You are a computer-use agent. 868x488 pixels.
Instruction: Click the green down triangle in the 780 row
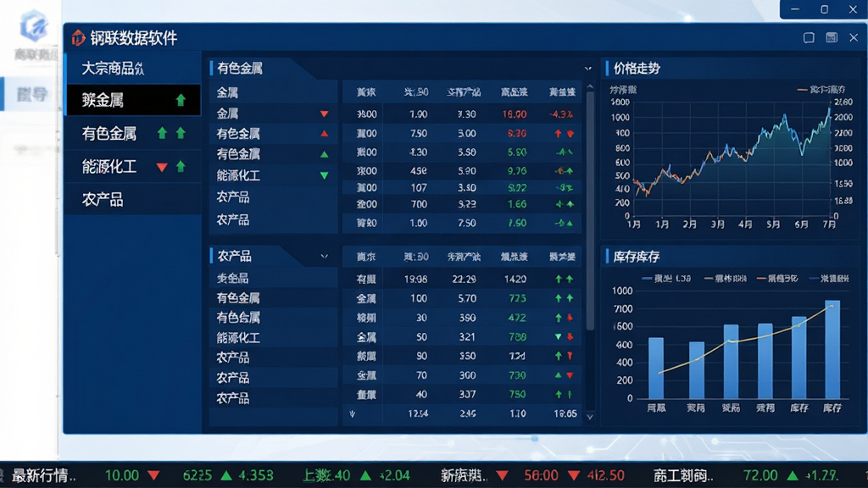pos(558,337)
